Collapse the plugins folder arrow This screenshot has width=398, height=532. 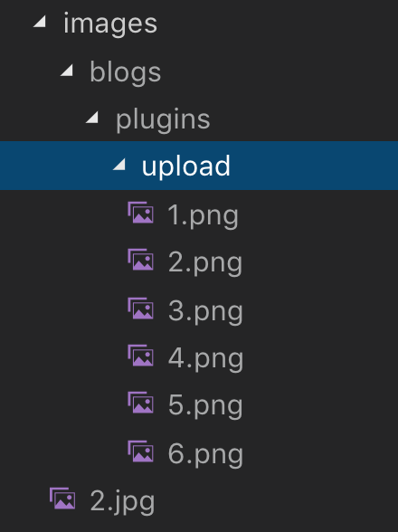tap(92, 118)
